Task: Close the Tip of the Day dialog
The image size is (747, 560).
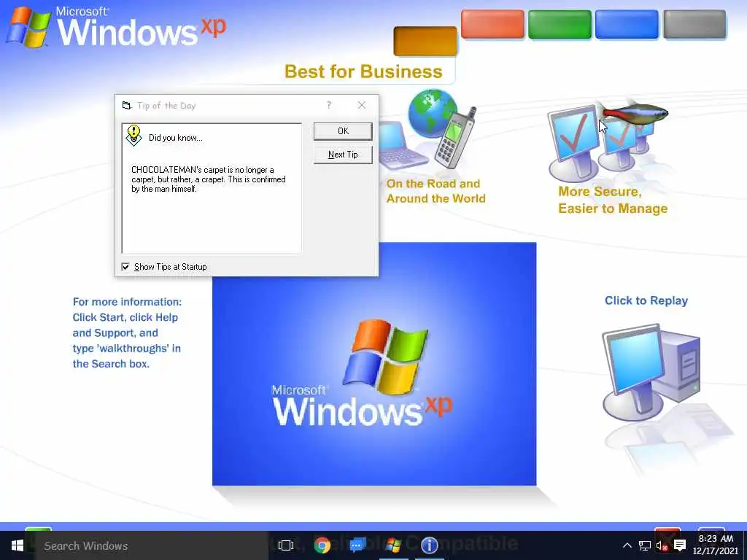Action: pyautogui.click(x=362, y=105)
